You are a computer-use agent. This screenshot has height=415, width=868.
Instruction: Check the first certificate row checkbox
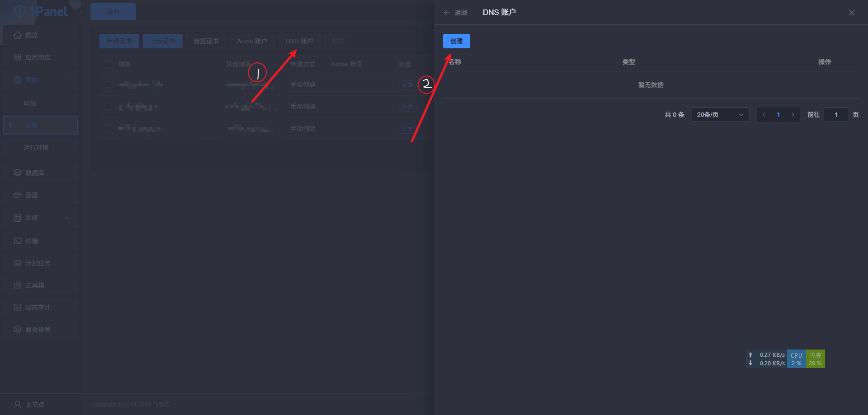pos(108,84)
